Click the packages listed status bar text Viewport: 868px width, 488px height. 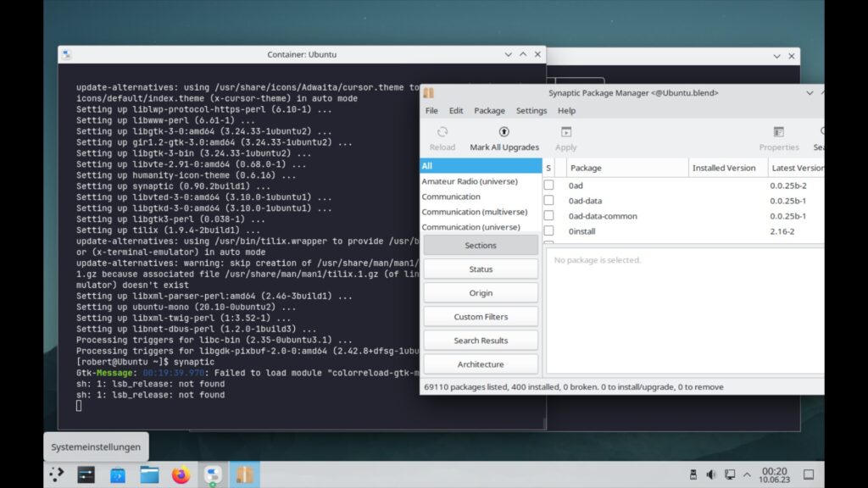pyautogui.click(x=574, y=386)
